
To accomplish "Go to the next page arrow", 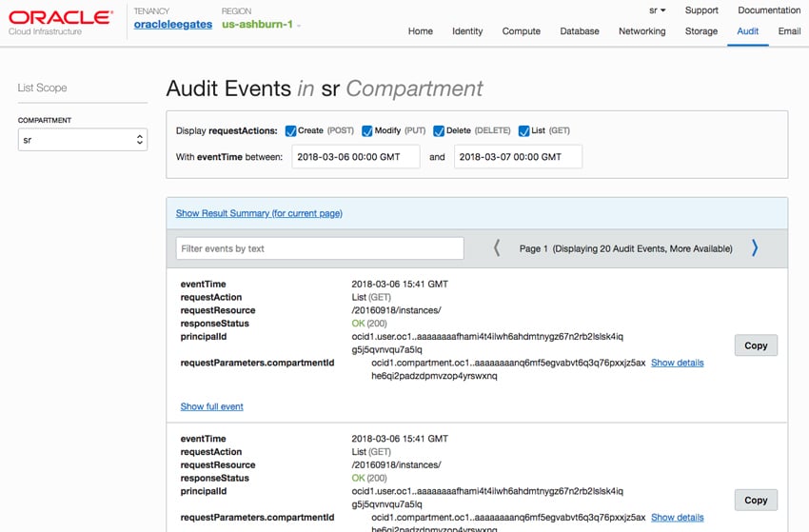I will point(755,248).
